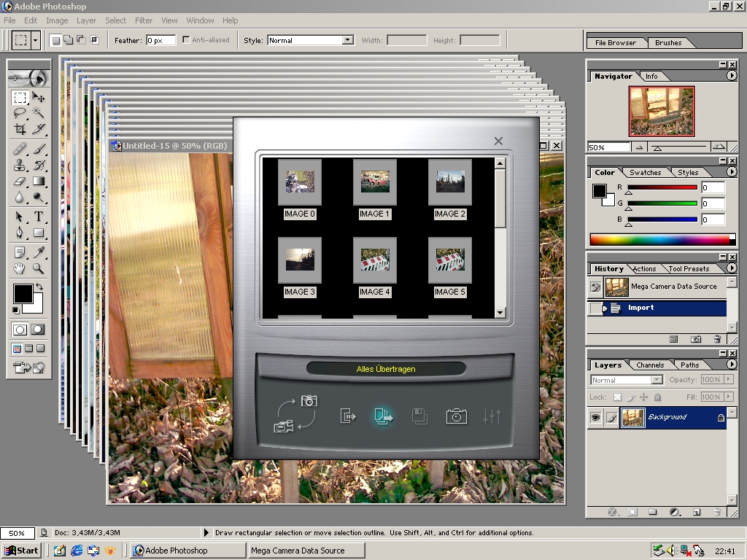Screen dimensions: 747x560
Task: Select the Crop tool
Action: point(20,129)
